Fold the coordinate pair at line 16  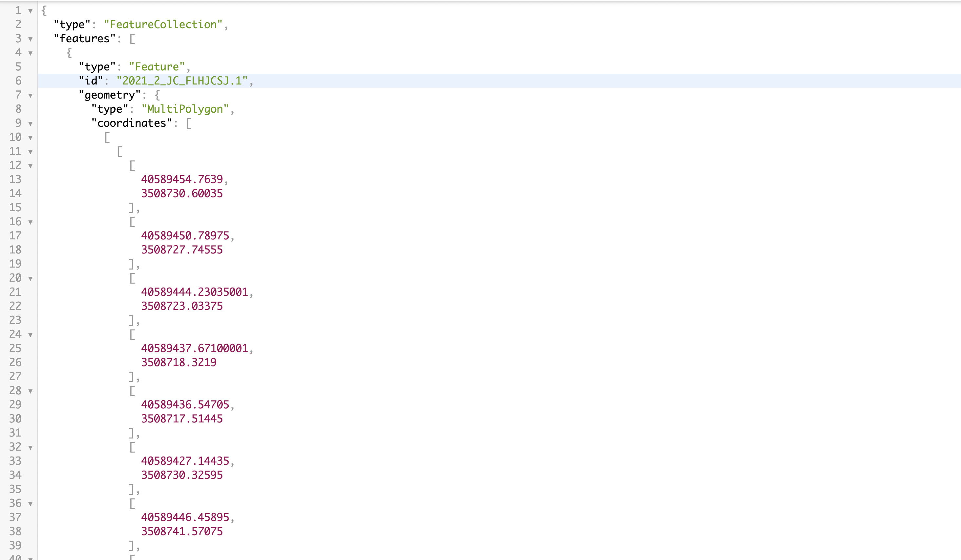pos(30,222)
